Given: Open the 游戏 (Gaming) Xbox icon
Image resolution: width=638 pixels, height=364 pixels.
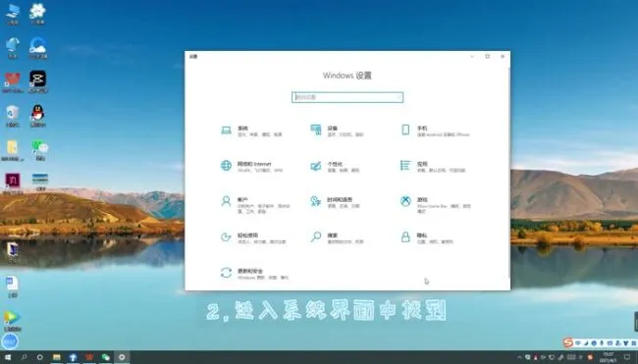Looking at the screenshot, I should pyautogui.click(x=405, y=201).
